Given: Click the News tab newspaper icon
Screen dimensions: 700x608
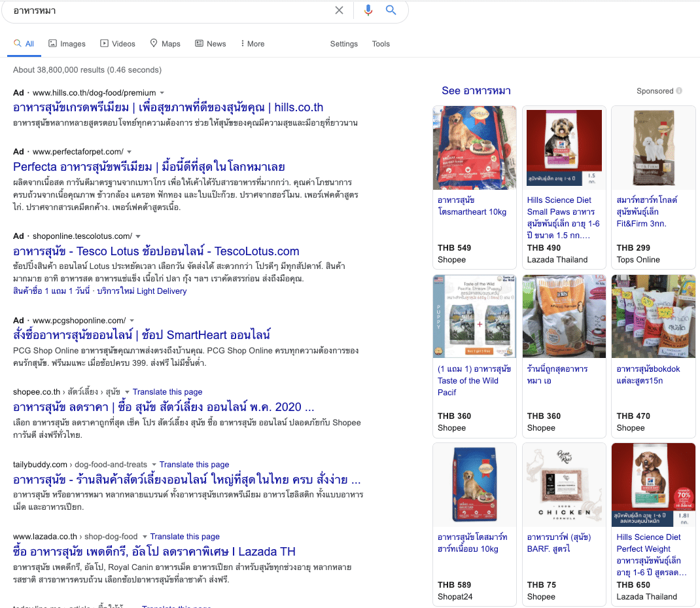Looking at the screenshot, I should click(x=199, y=43).
